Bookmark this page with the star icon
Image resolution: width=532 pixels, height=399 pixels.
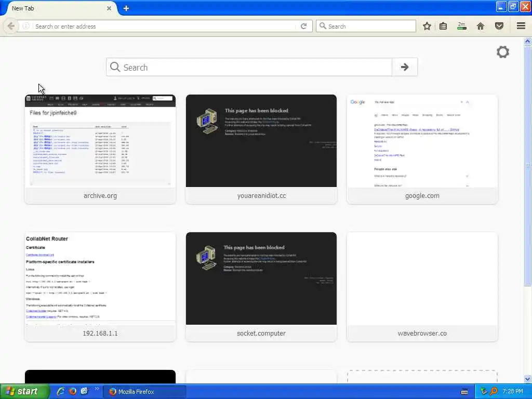tap(427, 26)
